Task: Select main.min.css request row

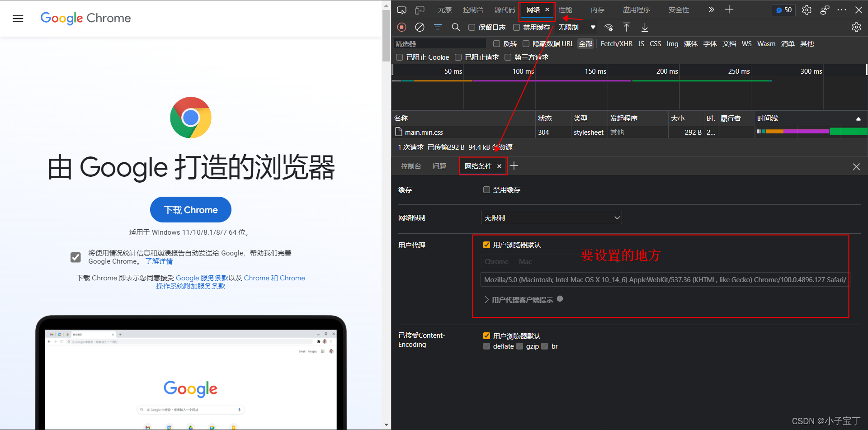Action: [x=629, y=132]
